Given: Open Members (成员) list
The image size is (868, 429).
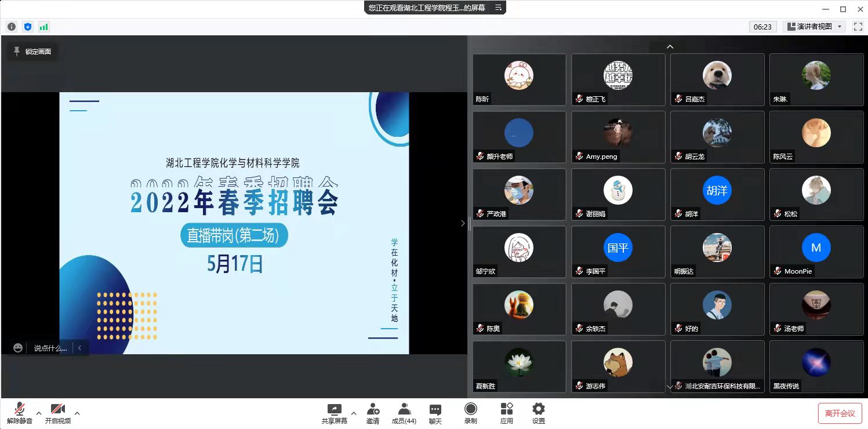Looking at the screenshot, I should 404,410.
